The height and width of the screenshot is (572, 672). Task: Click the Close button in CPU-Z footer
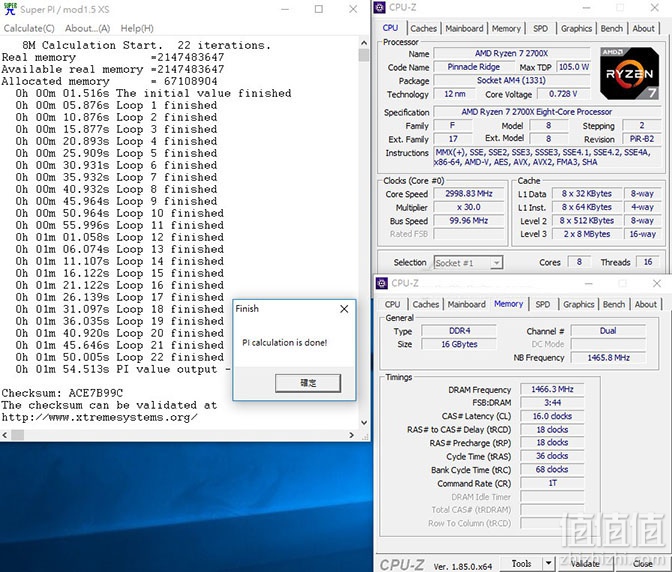(642, 563)
